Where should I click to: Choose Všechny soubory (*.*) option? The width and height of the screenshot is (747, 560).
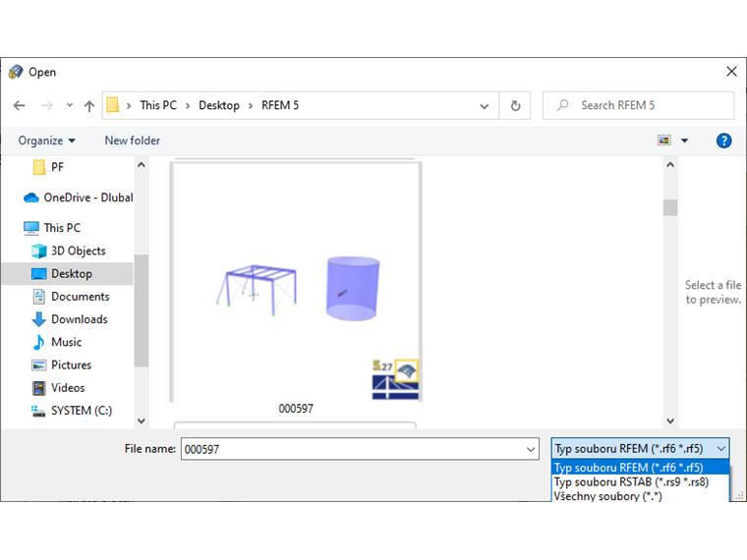(640, 496)
